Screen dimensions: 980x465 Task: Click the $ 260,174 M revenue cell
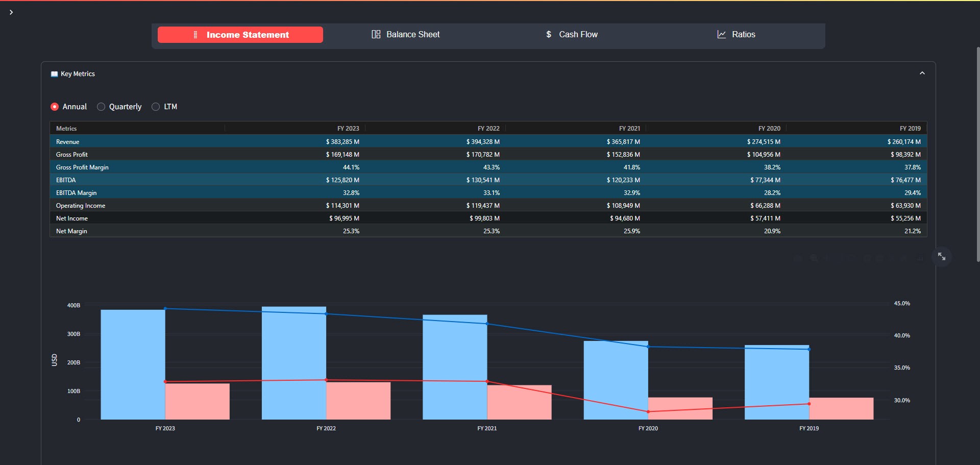point(904,142)
